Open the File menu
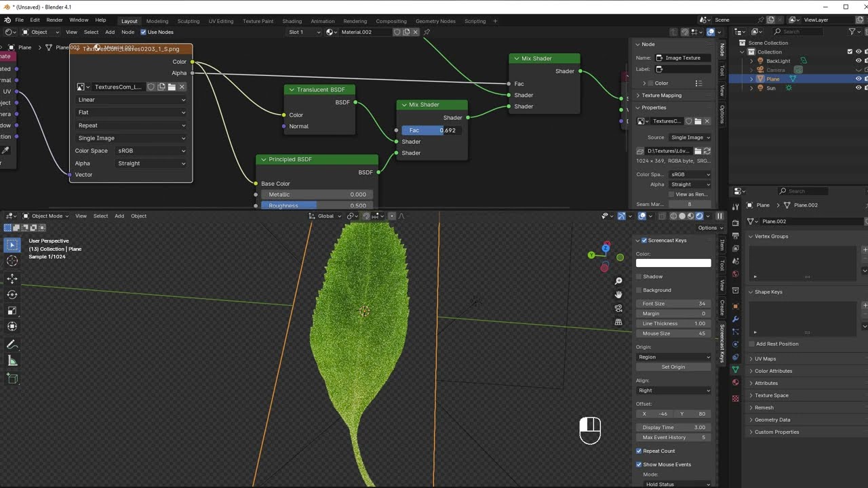The image size is (868, 488). pyautogui.click(x=20, y=20)
